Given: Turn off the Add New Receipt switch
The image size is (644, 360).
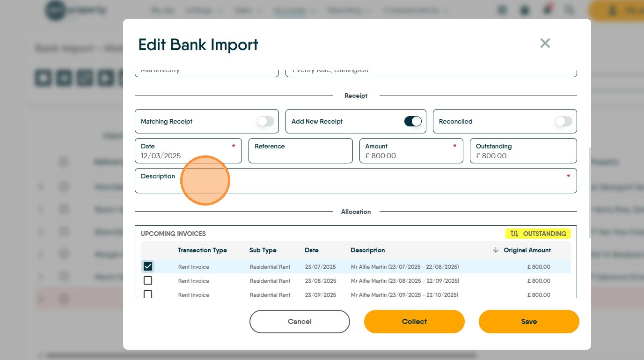Looking at the screenshot, I should click(413, 121).
